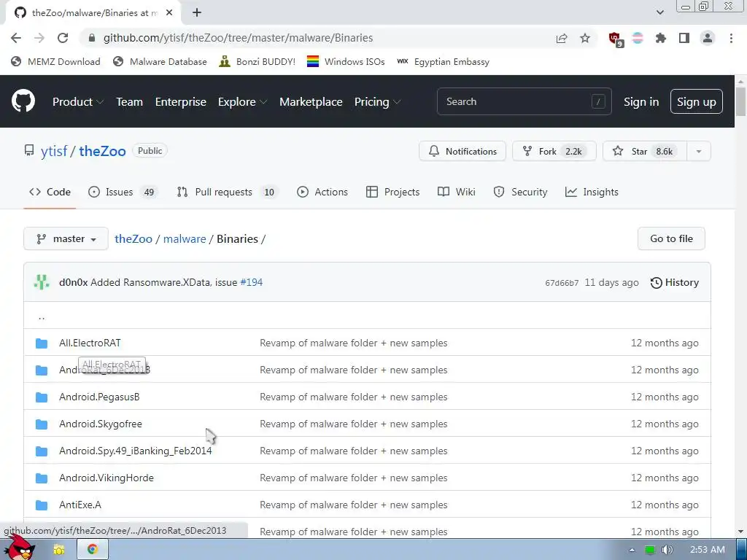Open d0n0x author link in commit bar
This screenshot has width=747, height=560.
pyautogui.click(x=74, y=282)
